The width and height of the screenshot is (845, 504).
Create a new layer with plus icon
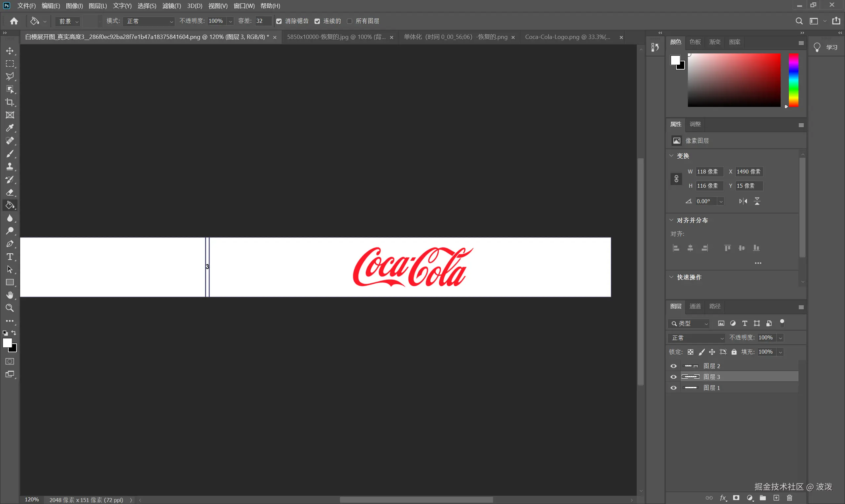coord(776,498)
